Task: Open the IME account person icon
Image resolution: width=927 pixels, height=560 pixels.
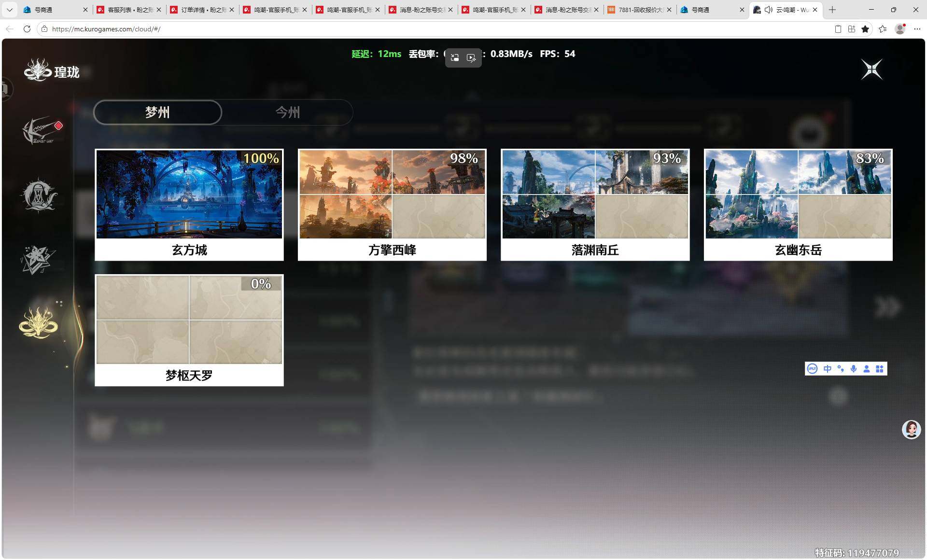Action: point(867,369)
